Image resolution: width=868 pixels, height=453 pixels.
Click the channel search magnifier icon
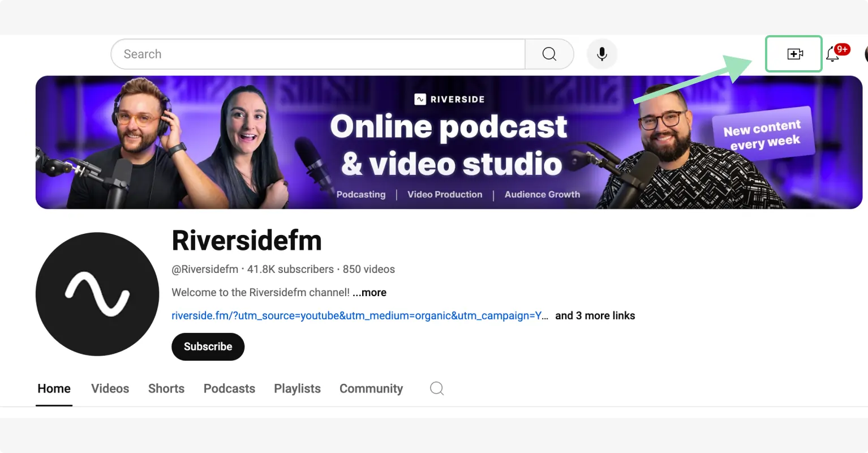(437, 388)
